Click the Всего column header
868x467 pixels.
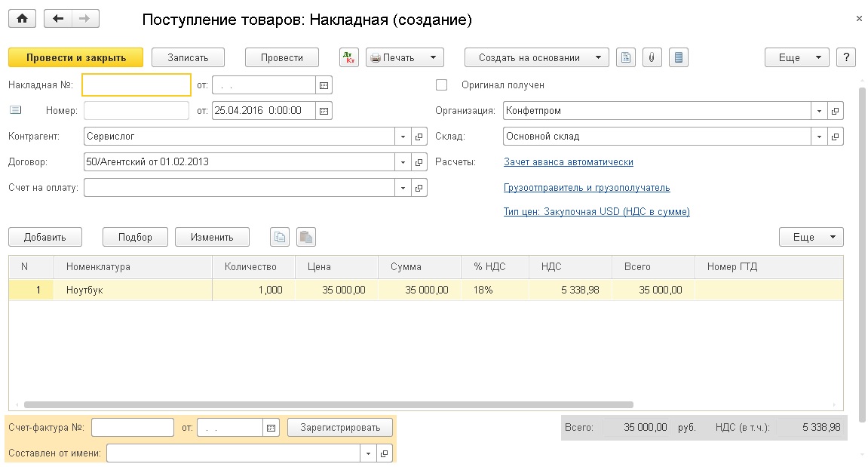click(653, 267)
